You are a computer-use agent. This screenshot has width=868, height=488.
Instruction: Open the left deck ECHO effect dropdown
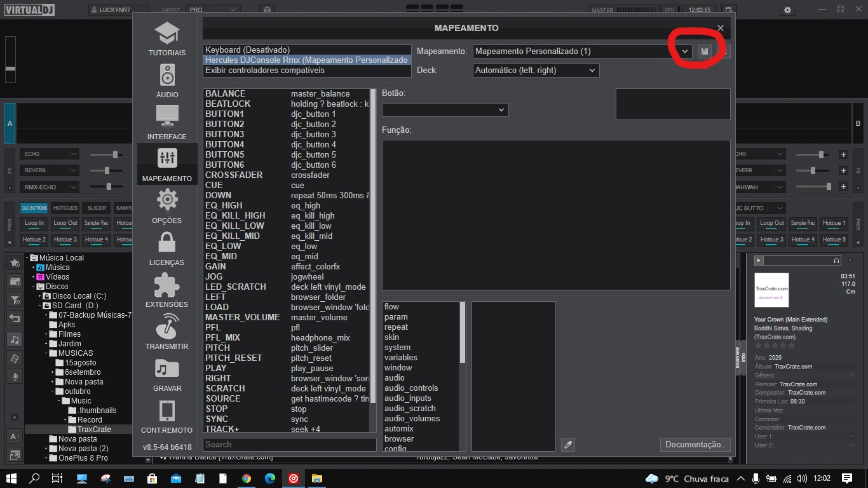coord(50,154)
